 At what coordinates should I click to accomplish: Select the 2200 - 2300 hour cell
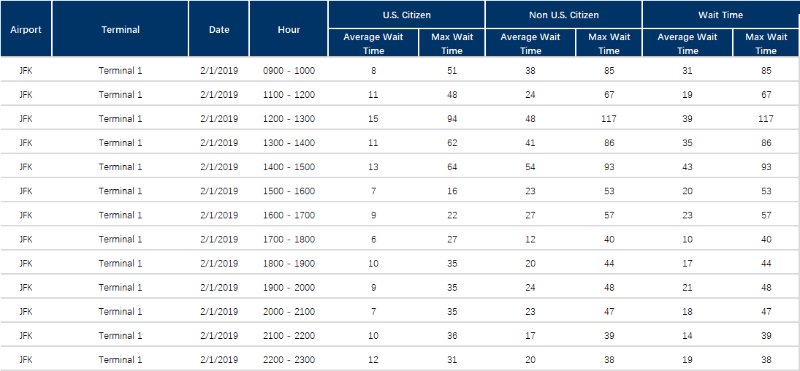(289, 360)
